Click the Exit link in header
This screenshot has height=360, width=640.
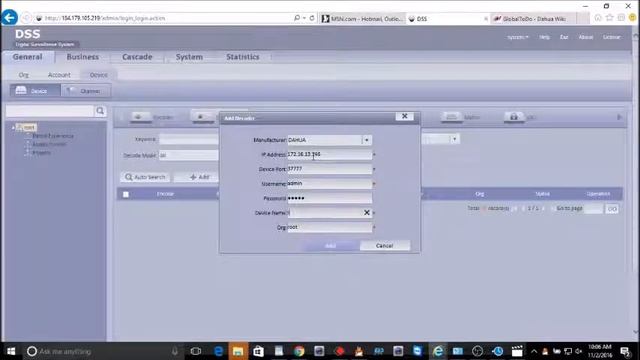564,37
